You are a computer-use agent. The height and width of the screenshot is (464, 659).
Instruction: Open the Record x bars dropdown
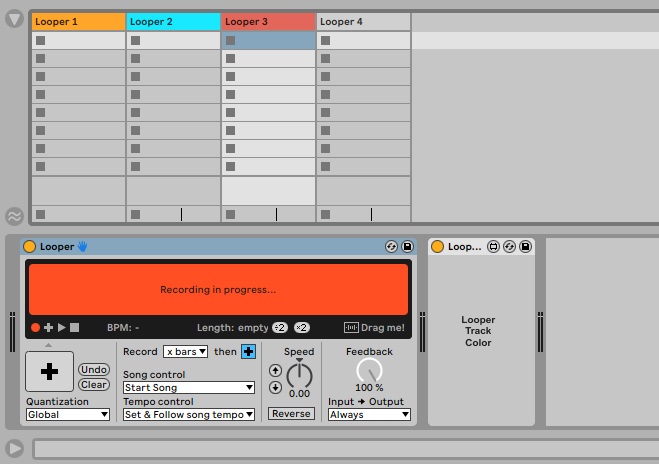[x=185, y=351]
